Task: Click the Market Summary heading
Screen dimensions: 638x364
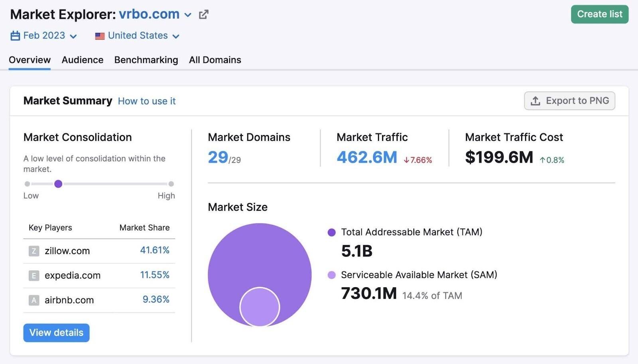Action: pos(68,101)
